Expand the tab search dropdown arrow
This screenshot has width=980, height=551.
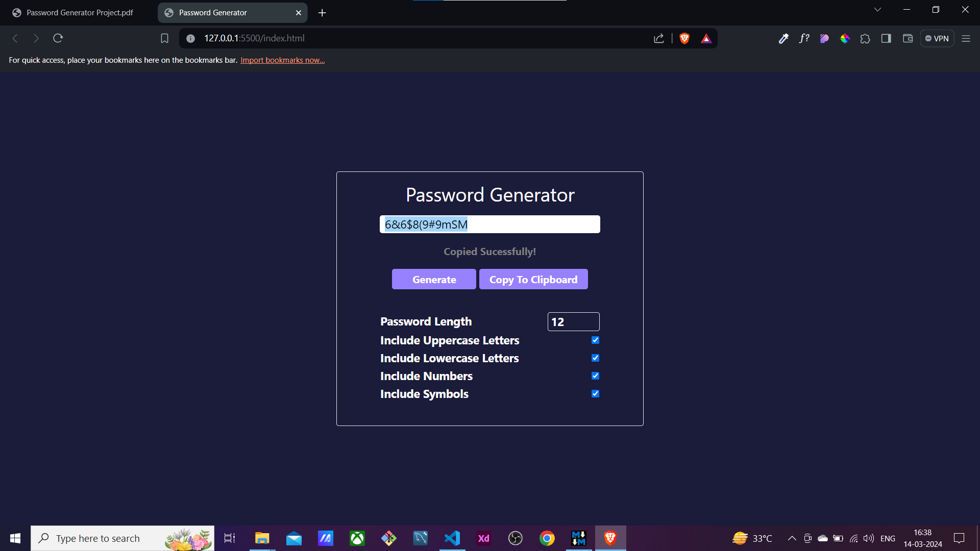point(877,10)
